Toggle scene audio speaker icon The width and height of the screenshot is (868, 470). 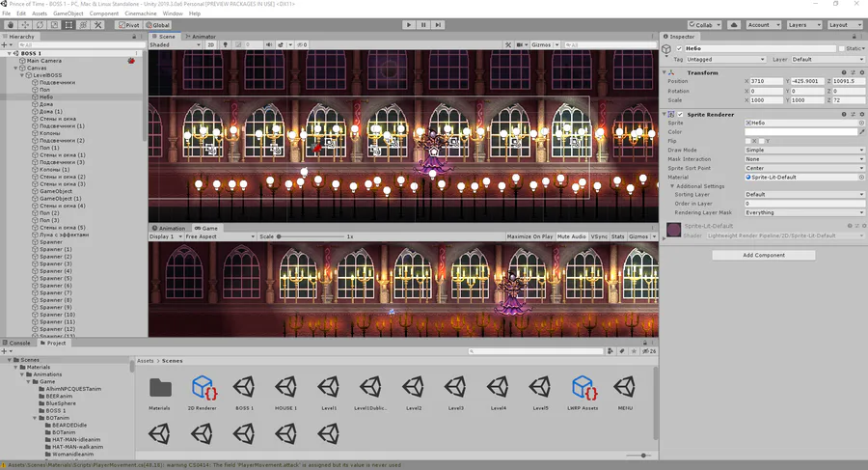point(269,45)
